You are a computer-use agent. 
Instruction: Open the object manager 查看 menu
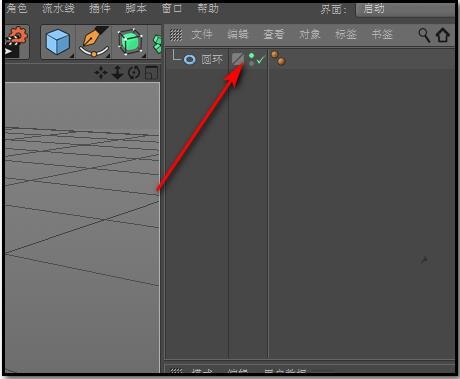coord(274,34)
